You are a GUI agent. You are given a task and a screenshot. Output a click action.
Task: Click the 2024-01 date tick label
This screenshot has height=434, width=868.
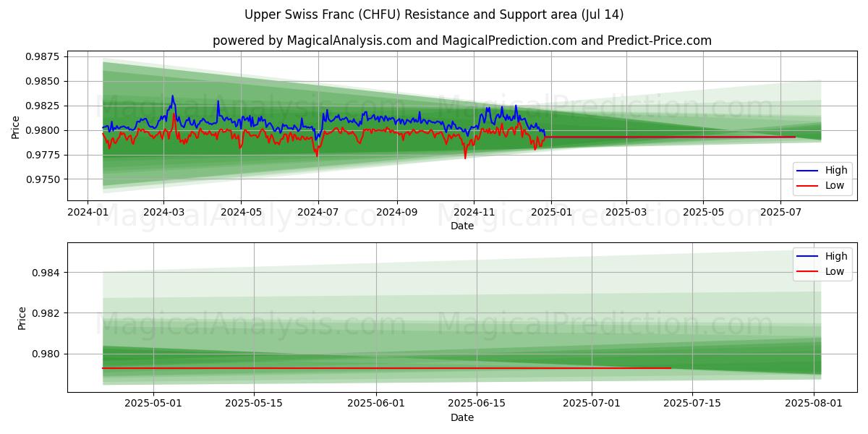[88, 213]
